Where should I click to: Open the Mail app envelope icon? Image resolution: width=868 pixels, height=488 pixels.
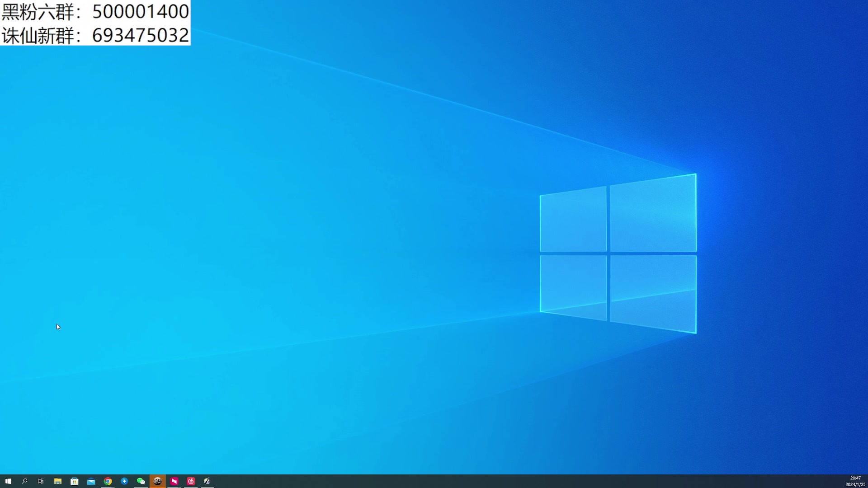click(x=91, y=481)
